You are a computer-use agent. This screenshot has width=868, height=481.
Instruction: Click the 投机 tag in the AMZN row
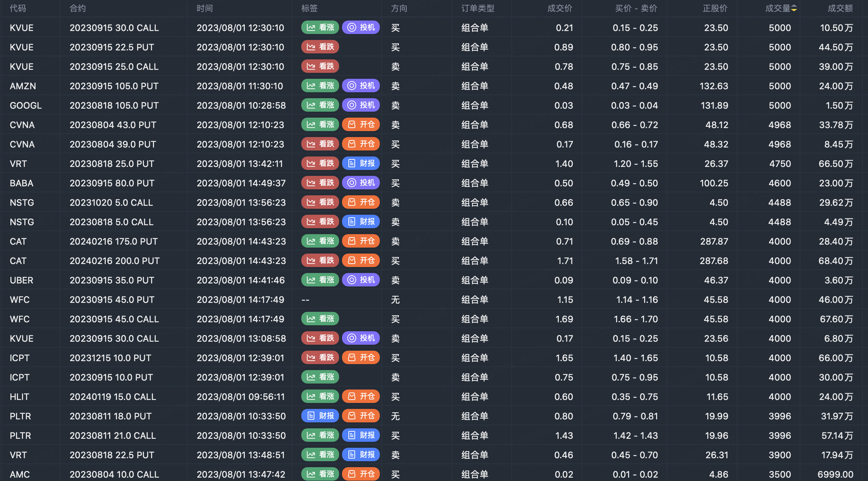pos(361,86)
